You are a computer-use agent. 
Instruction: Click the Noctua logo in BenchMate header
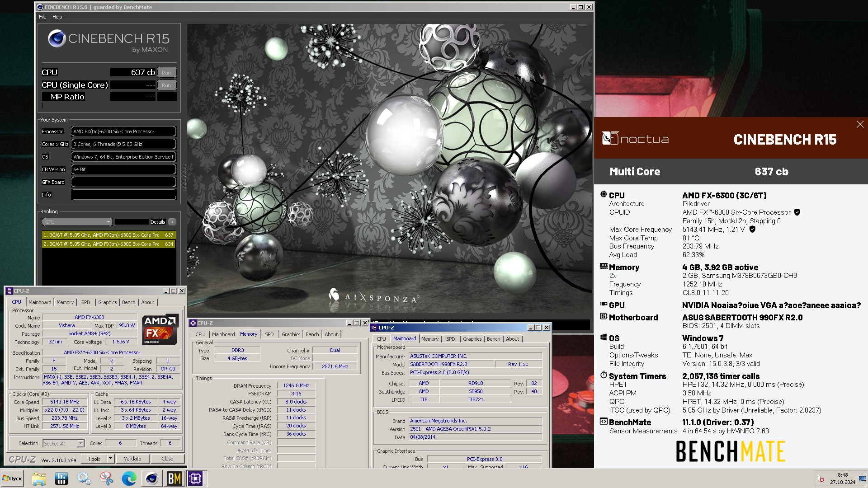[635, 138]
